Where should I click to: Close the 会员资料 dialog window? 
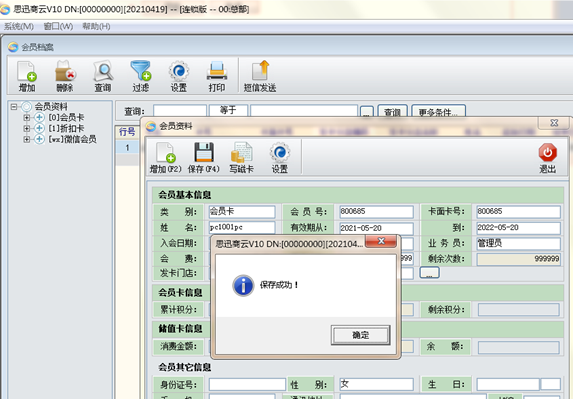(554, 123)
